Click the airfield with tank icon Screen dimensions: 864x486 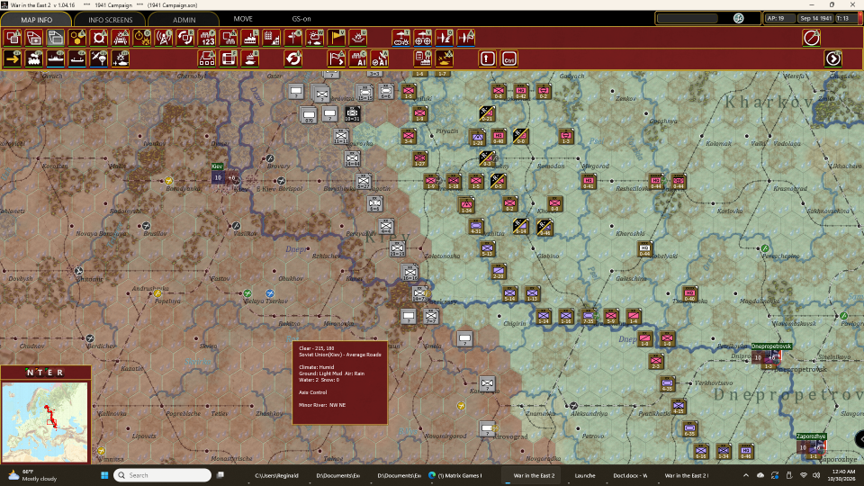pos(401,38)
